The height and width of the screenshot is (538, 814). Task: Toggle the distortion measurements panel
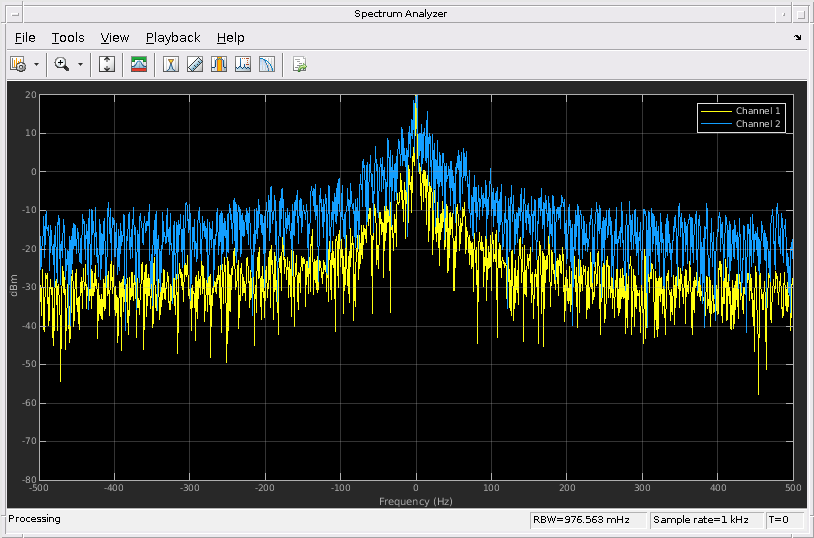(243, 64)
